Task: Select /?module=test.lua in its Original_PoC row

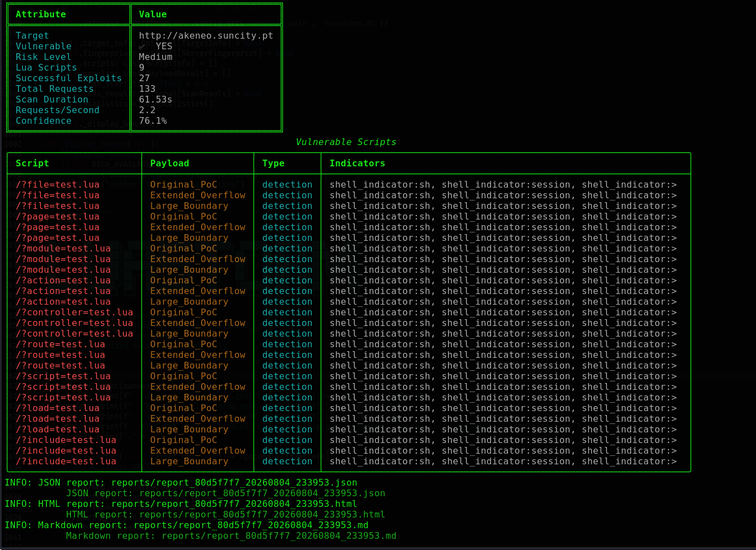Action: (63, 248)
